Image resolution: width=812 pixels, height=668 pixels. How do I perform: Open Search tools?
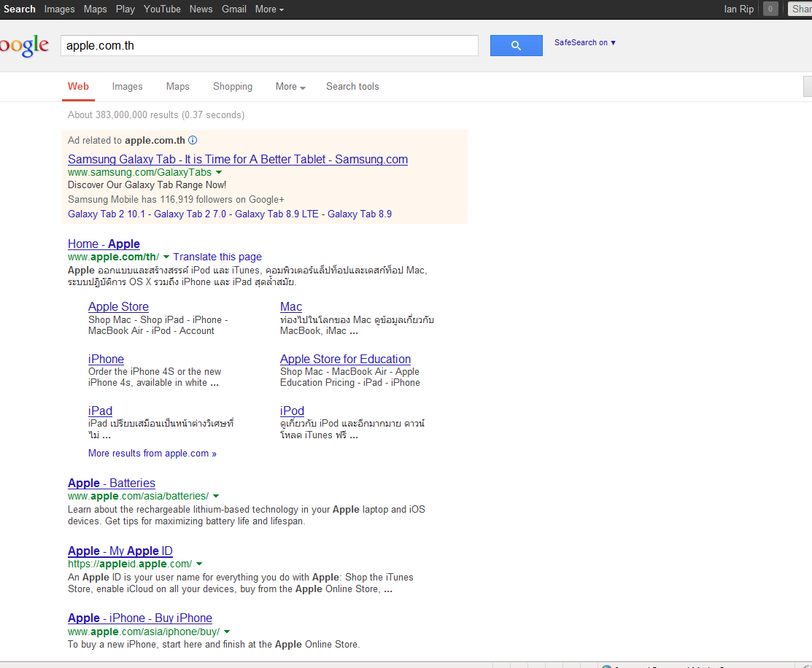pyautogui.click(x=352, y=87)
